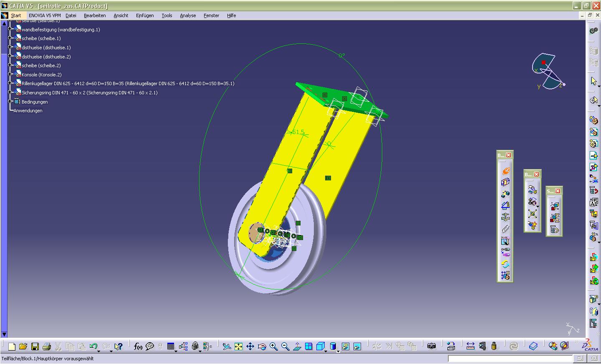Click the Fly mode airplane icon

(x=227, y=346)
